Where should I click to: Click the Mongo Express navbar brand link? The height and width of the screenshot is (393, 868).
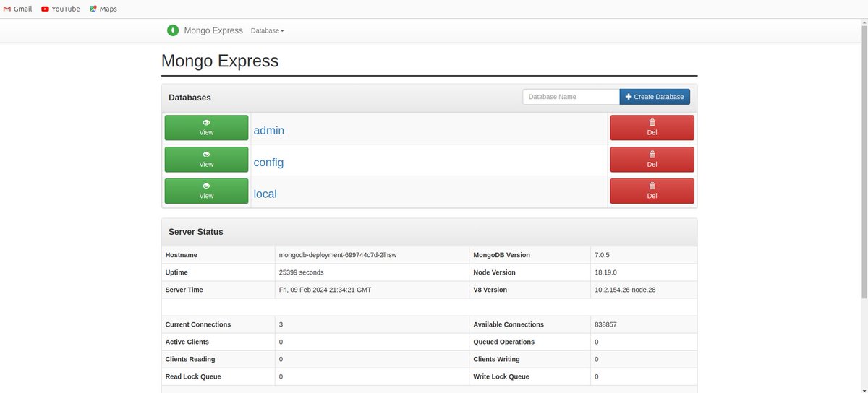point(213,30)
